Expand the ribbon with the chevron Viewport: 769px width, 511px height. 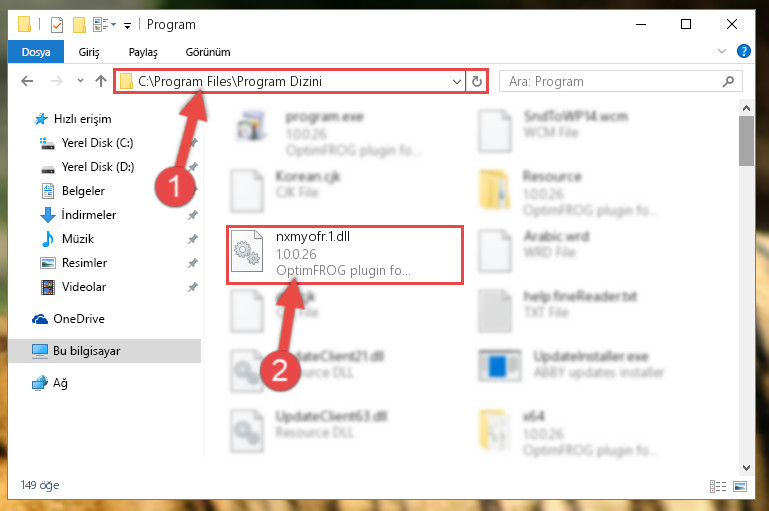click(722, 51)
